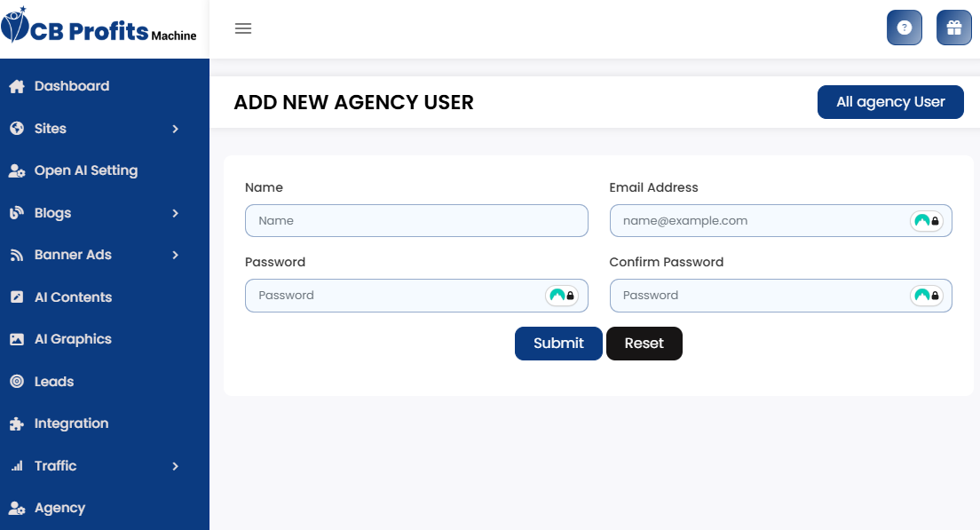Open the Open AI Setting menu item
980x530 pixels.
(x=85, y=170)
